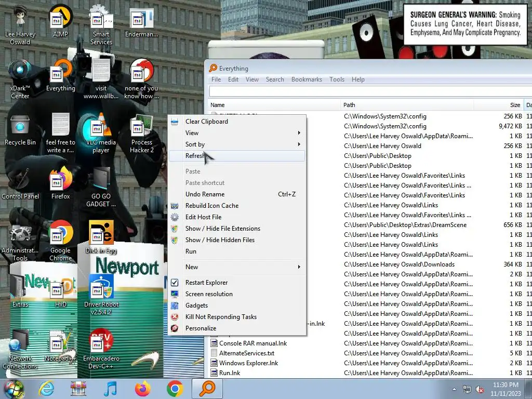Open the Notepad++ desktop shortcut
The height and width of the screenshot is (399, 532).
click(x=60, y=346)
